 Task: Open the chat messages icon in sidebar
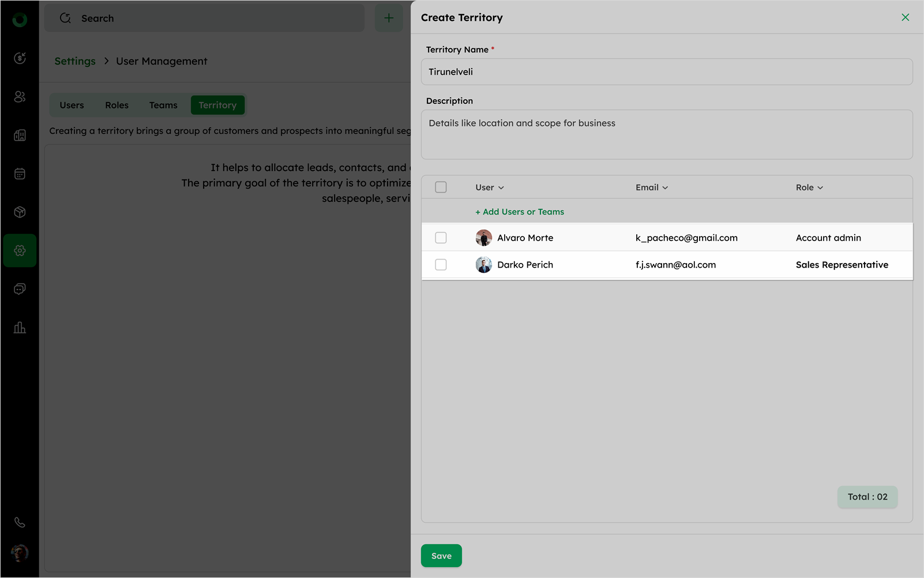(x=20, y=289)
